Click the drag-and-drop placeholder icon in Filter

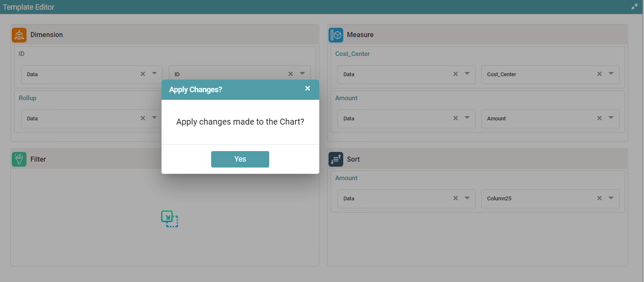point(170,219)
